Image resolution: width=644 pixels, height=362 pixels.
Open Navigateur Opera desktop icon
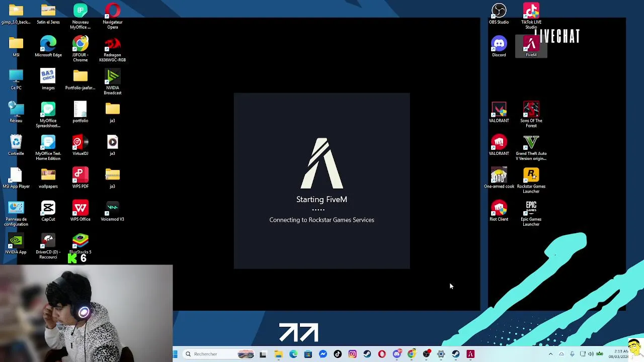[x=112, y=16]
